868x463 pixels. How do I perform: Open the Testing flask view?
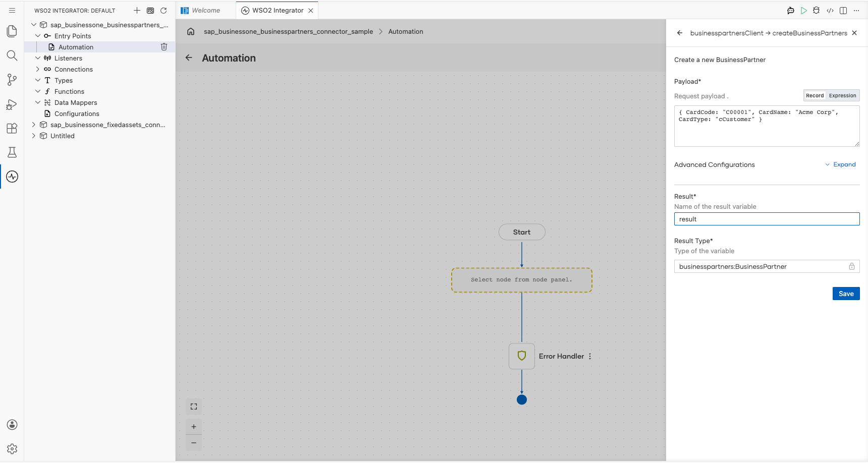click(12, 152)
